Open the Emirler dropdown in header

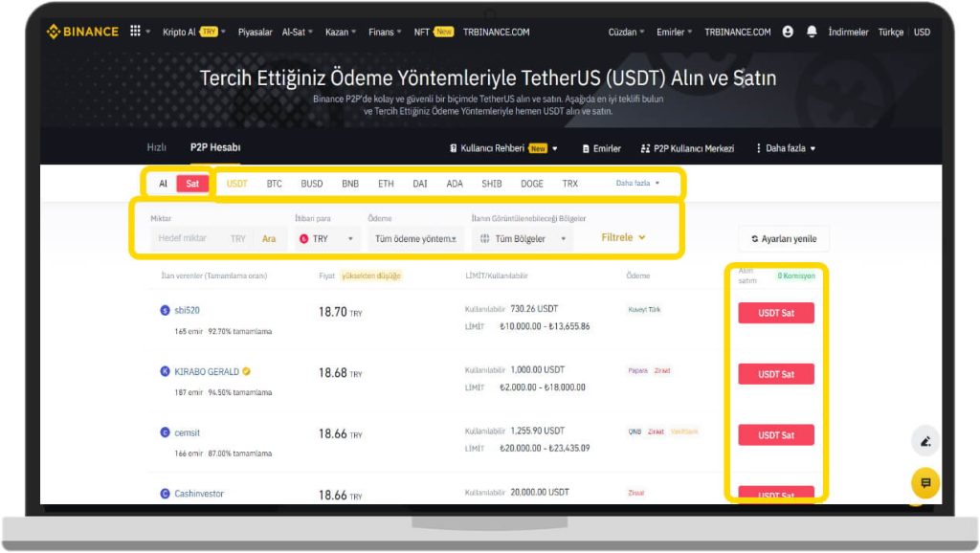pos(675,32)
